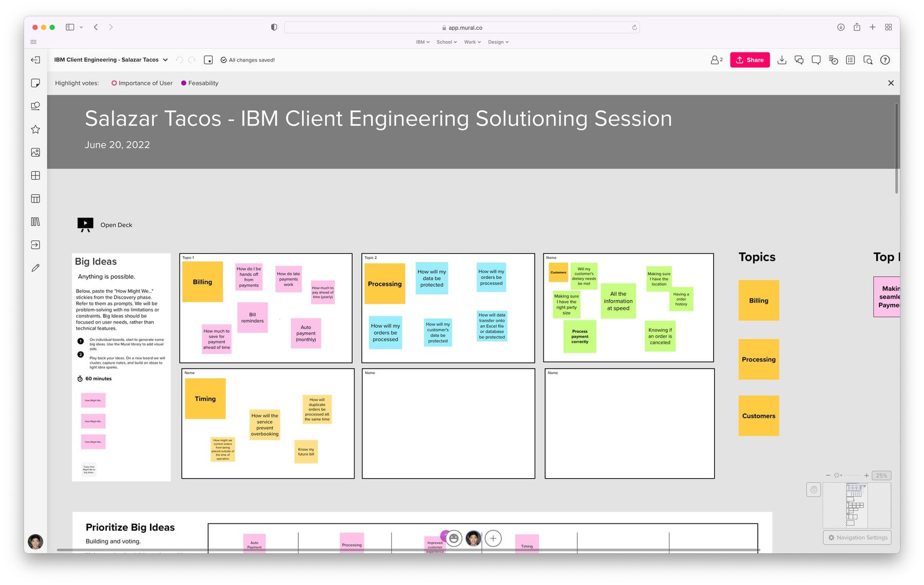Image resolution: width=924 pixels, height=585 pixels.
Task: Click the reactions smiley icon
Action: tap(454, 538)
